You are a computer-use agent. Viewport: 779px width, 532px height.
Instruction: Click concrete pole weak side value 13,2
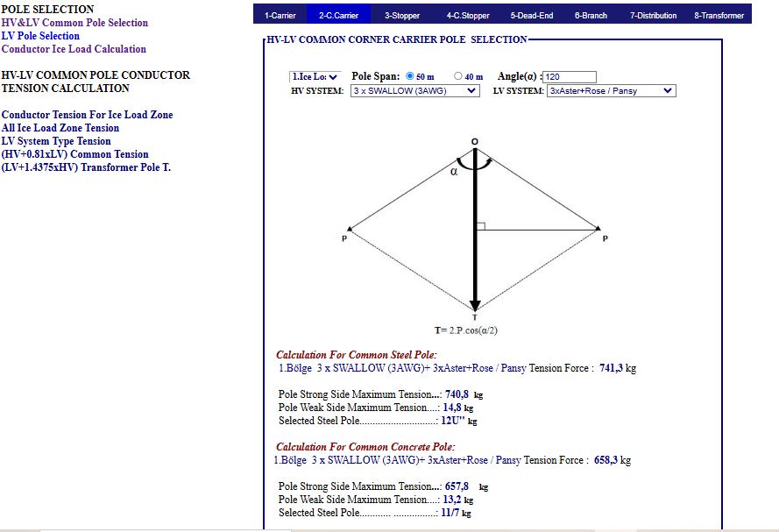coord(452,500)
